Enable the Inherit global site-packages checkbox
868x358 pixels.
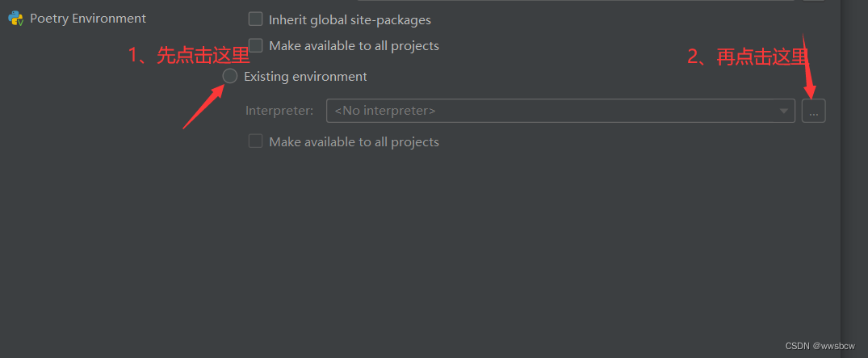click(x=255, y=19)
